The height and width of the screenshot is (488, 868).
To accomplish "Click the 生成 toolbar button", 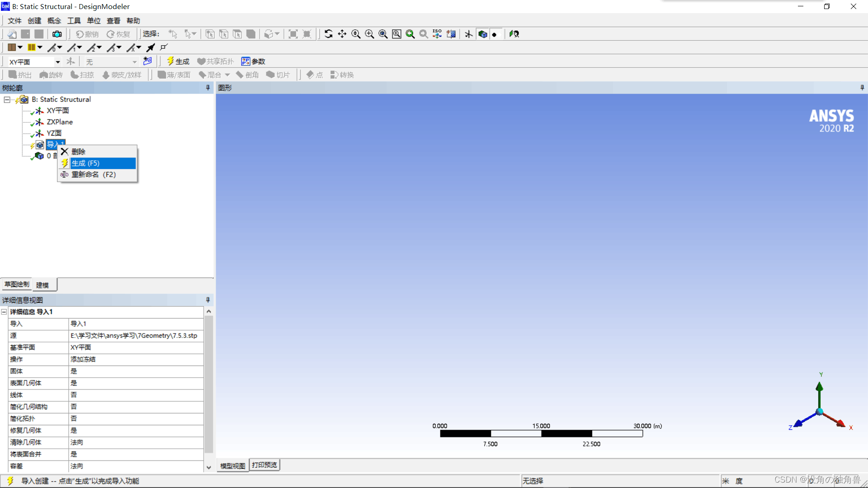I will point(178,61).
